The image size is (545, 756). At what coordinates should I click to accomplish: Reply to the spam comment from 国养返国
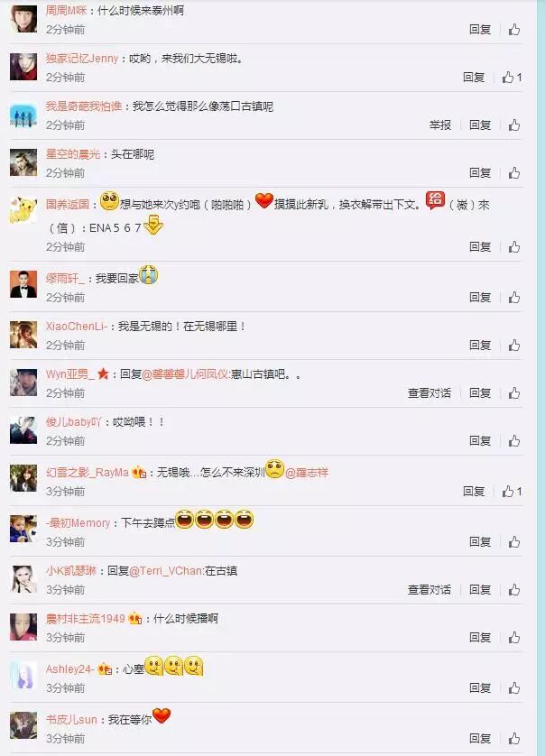click(480, 247)
